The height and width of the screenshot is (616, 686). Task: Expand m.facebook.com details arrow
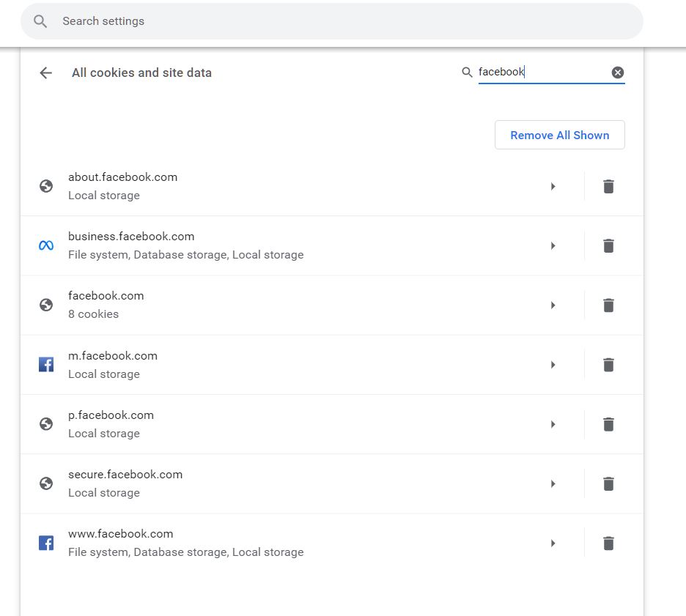pyautogui.click(x=553, y=365)
